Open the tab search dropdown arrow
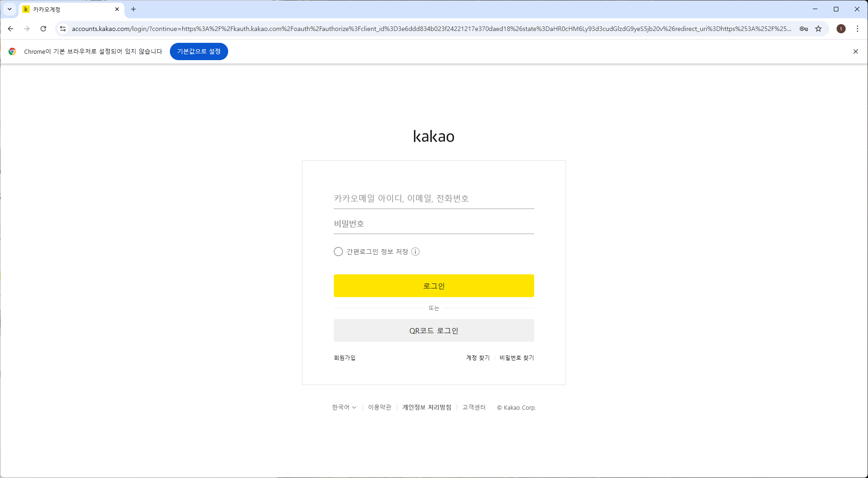Viewport: 868px width, 478px height. coord(10,9)
